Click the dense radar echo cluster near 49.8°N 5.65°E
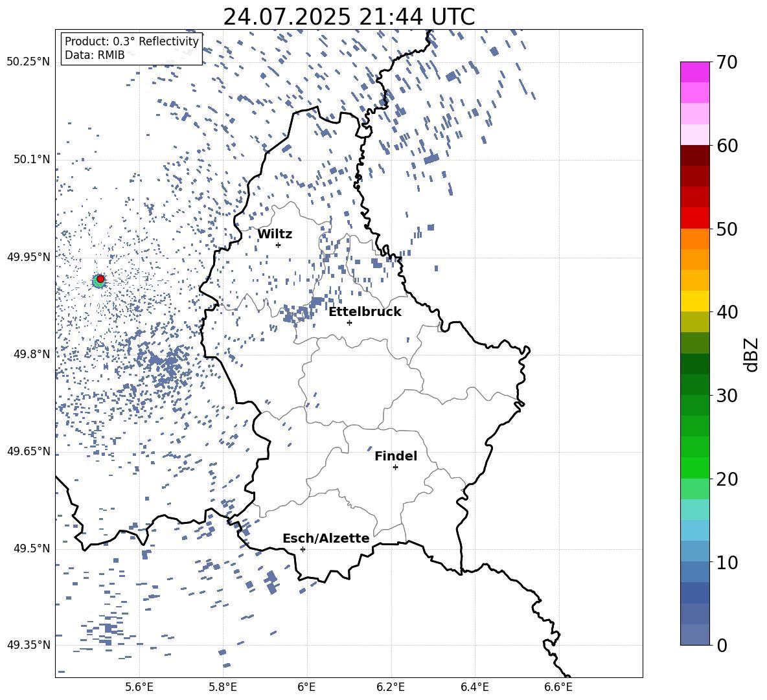Screen dimensions: 767x700 164,364
